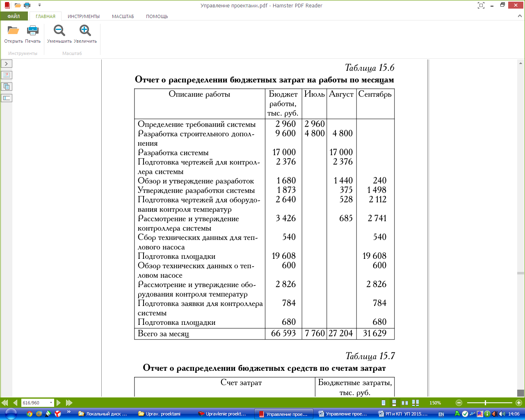Click the Печать printer icon in ribbon

pyautogui.click(x=33, y=31)
